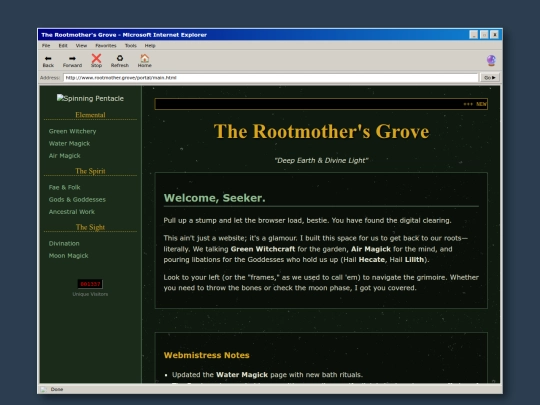Go back with the Back arrow
This screenshot has width=540, height=405.
pyautogui.click(x=48, y=61)
